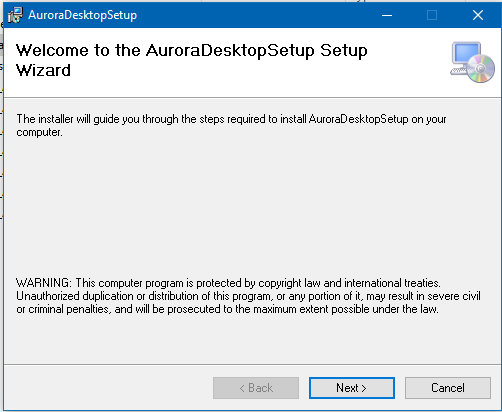
Task: Continue with the Next button
Action: 352,388
